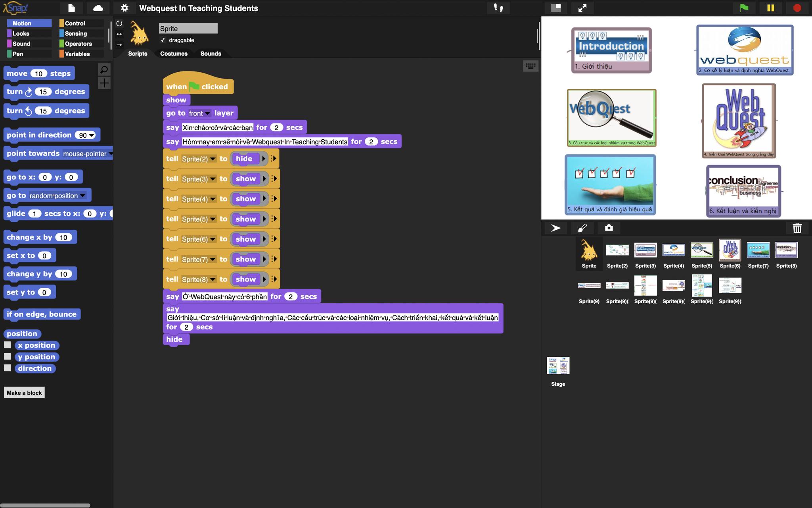Screen dimensions: 812x508
Task: Open the Sprite(5) dropdown in tell block
Action: tap(213, 219)
